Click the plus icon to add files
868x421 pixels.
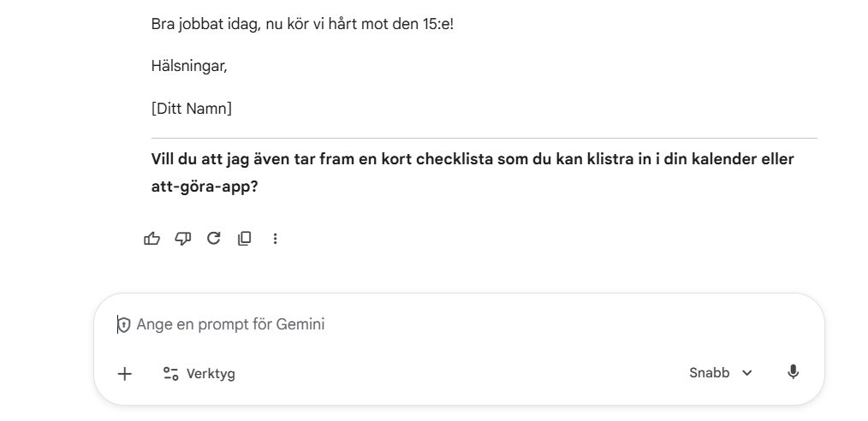(x=125, y=373)
